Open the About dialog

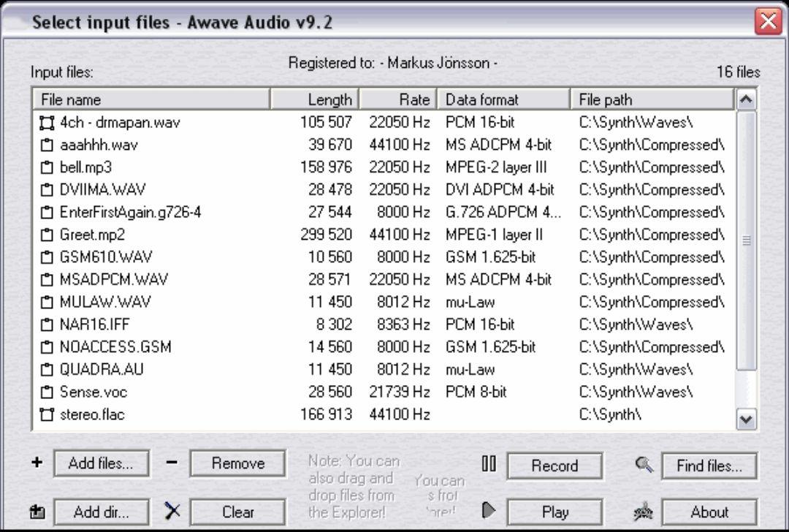coord(709,512)
